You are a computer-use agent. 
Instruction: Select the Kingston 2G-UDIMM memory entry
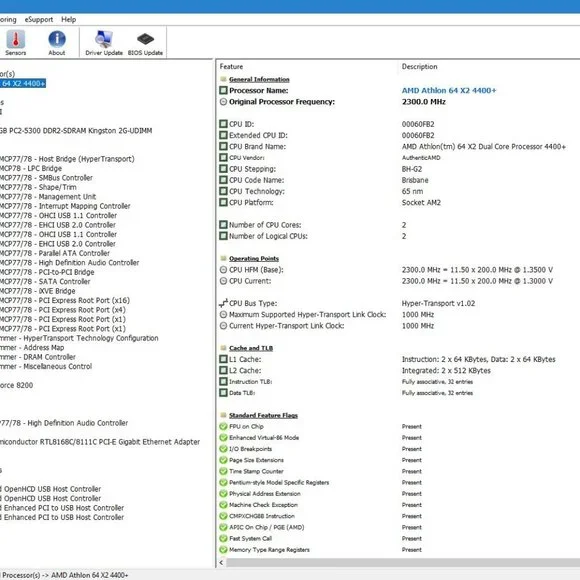coord(76,131)
